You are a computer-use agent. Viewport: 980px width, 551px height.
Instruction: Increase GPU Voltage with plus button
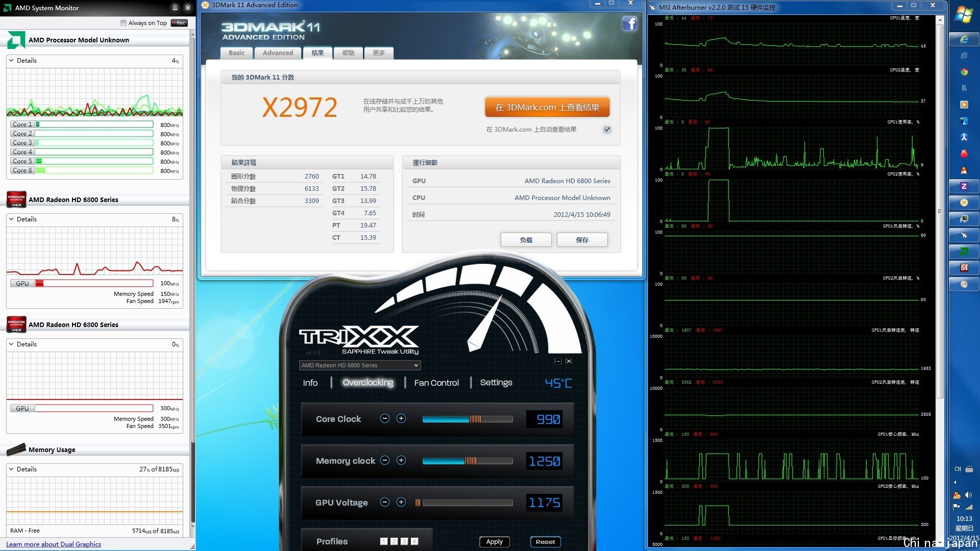(401, 503)
